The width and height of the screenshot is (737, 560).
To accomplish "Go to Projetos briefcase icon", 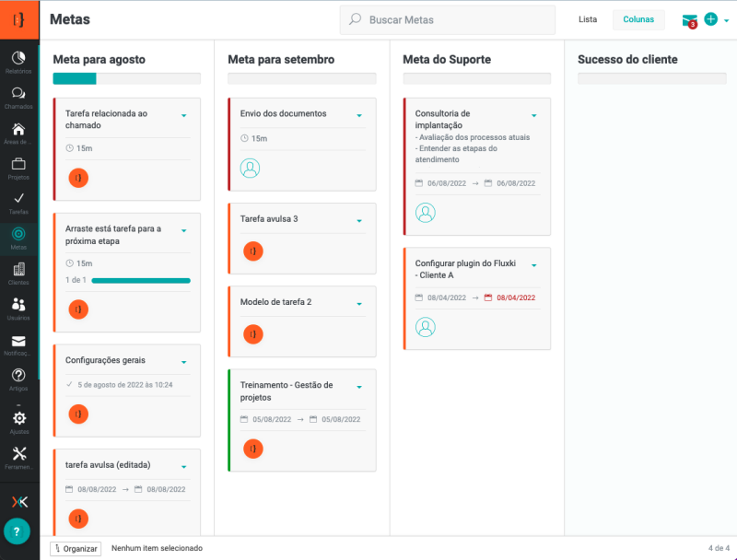I will pyautogui.click(x=18, y=167).
